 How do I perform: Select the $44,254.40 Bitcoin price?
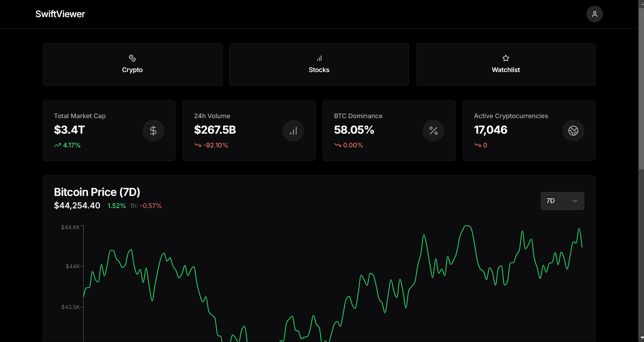click(77, 206)
